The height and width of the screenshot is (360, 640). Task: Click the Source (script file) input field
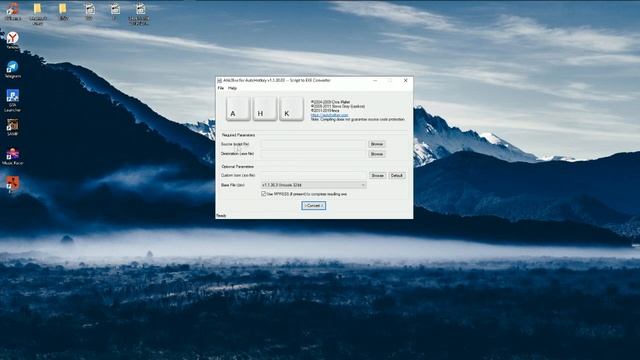313,144
